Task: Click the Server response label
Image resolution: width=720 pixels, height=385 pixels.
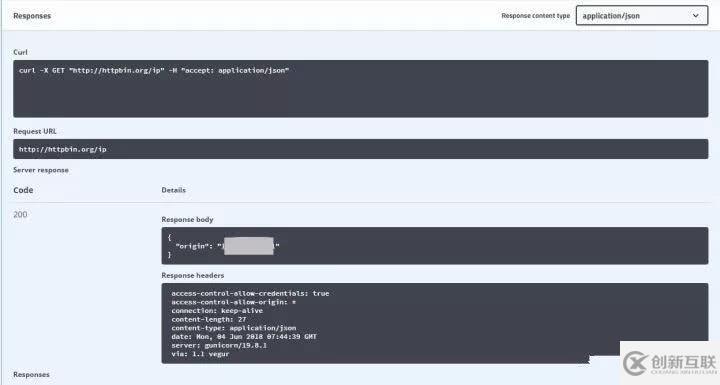Action: [41, 170]
